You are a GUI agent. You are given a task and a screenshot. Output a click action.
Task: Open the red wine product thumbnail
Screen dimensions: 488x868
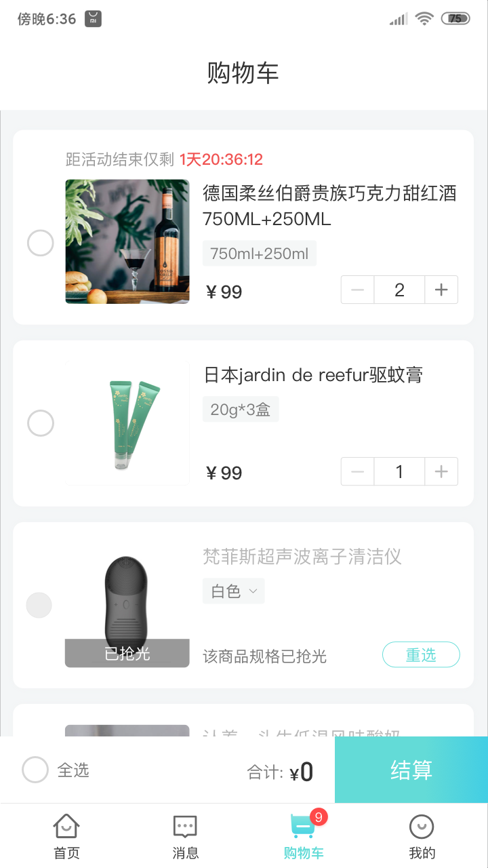point(127,241)
